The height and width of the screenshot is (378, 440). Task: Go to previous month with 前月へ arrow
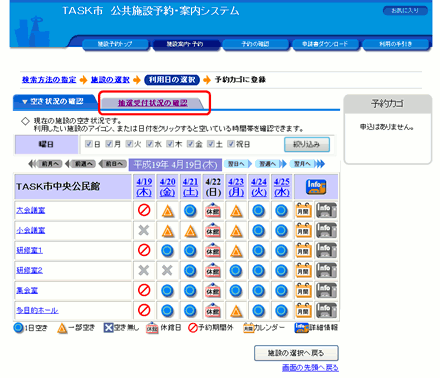46,164
